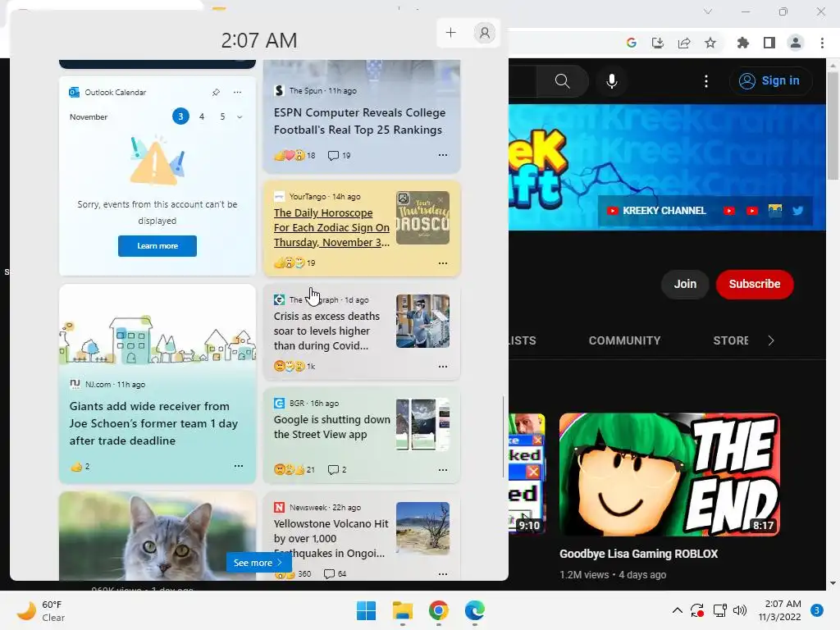Open Yellowstone Volcano article
The image size is (840, 630).
pos(331,538)
